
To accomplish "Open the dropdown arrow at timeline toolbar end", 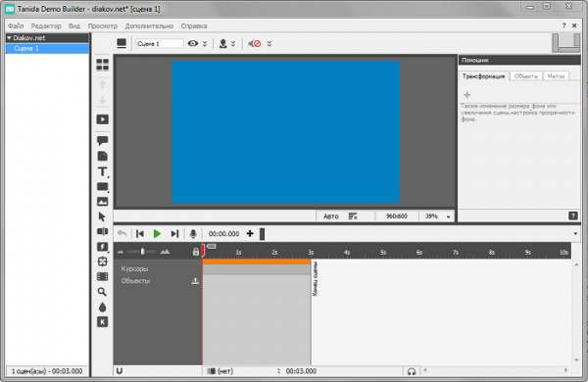I will coord(575,233).
